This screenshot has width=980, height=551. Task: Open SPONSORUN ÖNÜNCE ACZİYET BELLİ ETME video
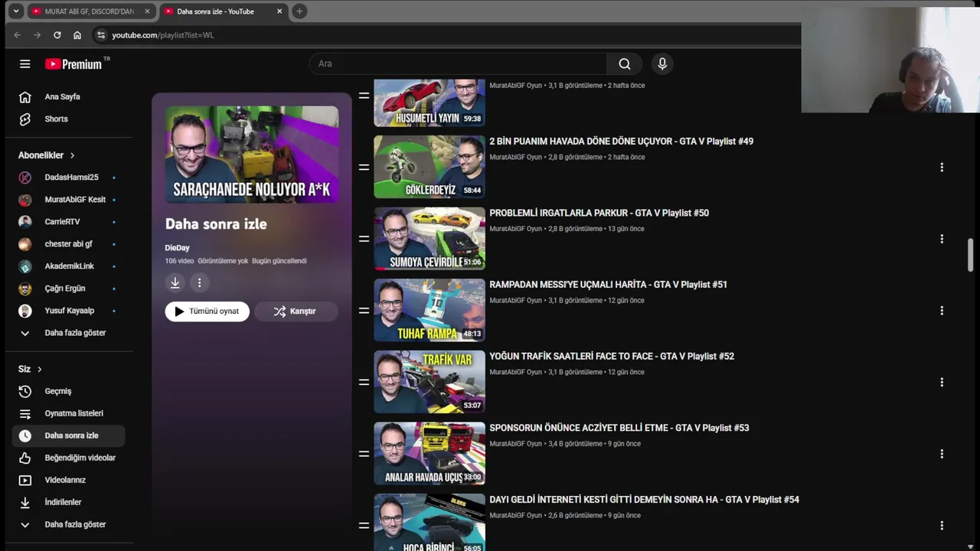619,428
